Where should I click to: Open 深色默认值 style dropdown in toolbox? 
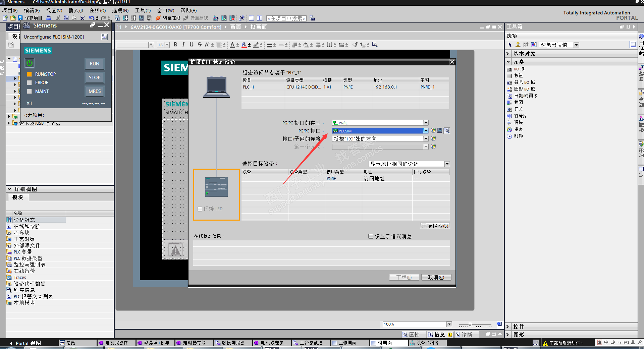click(576, 45)
